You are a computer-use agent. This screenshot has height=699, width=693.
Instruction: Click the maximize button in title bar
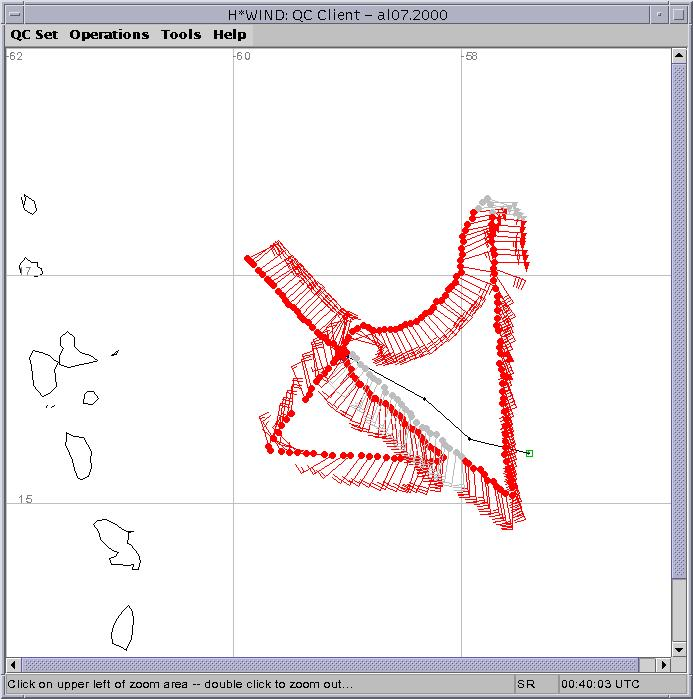(x=680, y=14)
